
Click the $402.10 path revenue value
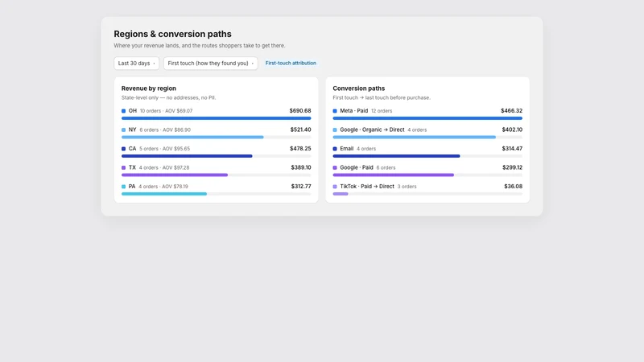click(x=512, y=130)
